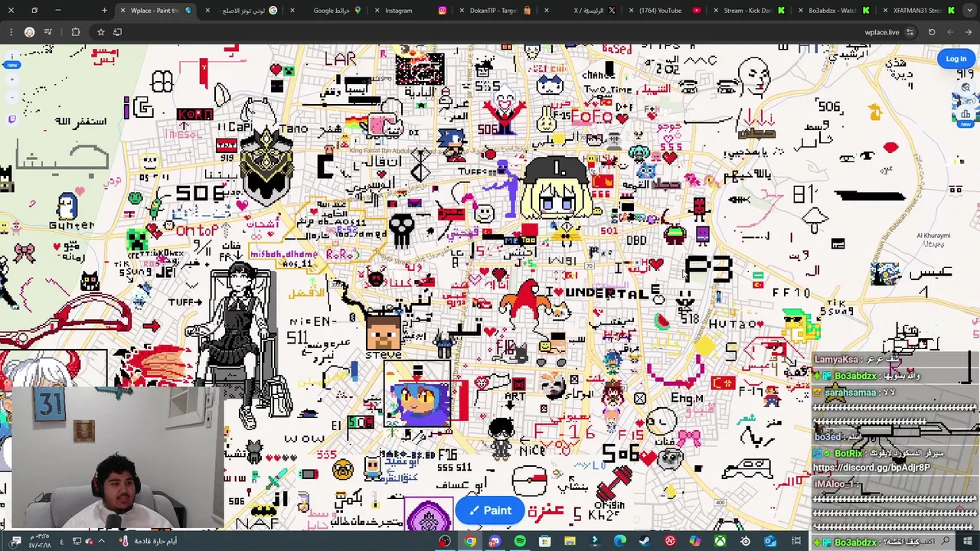Open a new browser tab
Image resolution: width=980 pixels, height=551 pixels.
point(104,11)
